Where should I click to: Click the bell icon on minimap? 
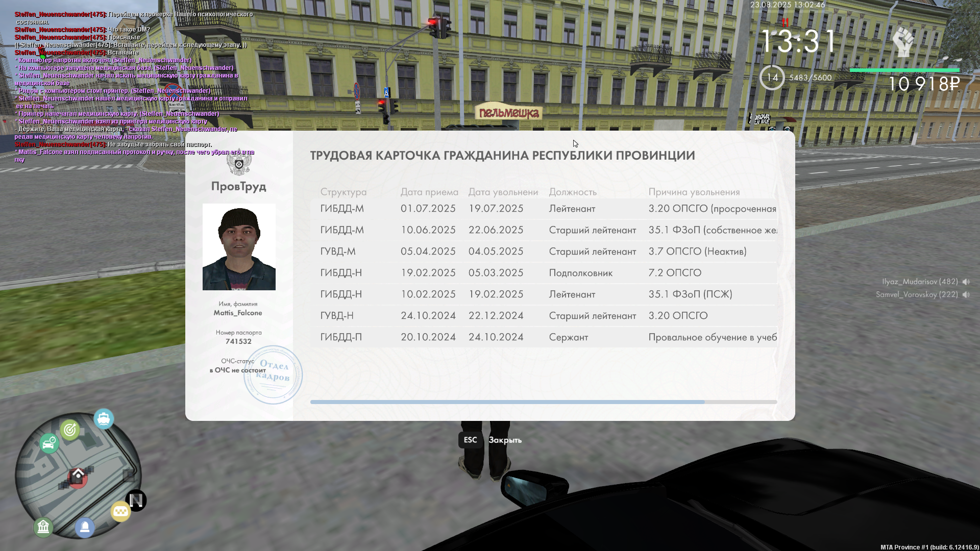pos(85,527)
